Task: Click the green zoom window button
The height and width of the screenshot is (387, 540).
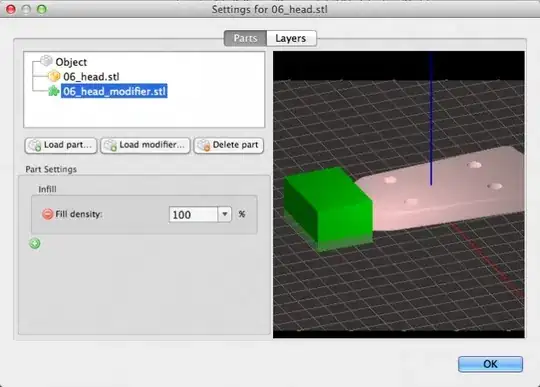Action: point(42,9)
